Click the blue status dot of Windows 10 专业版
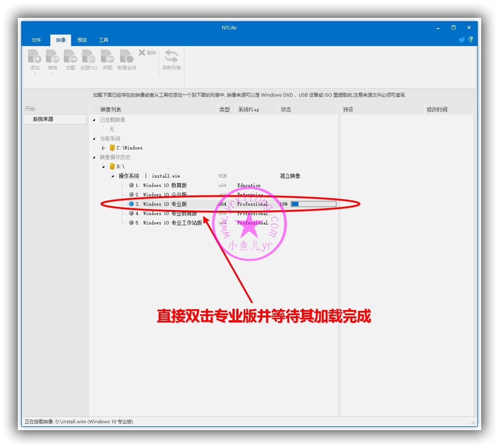This screenshot has height=448, width=499. tap(132, 204)
